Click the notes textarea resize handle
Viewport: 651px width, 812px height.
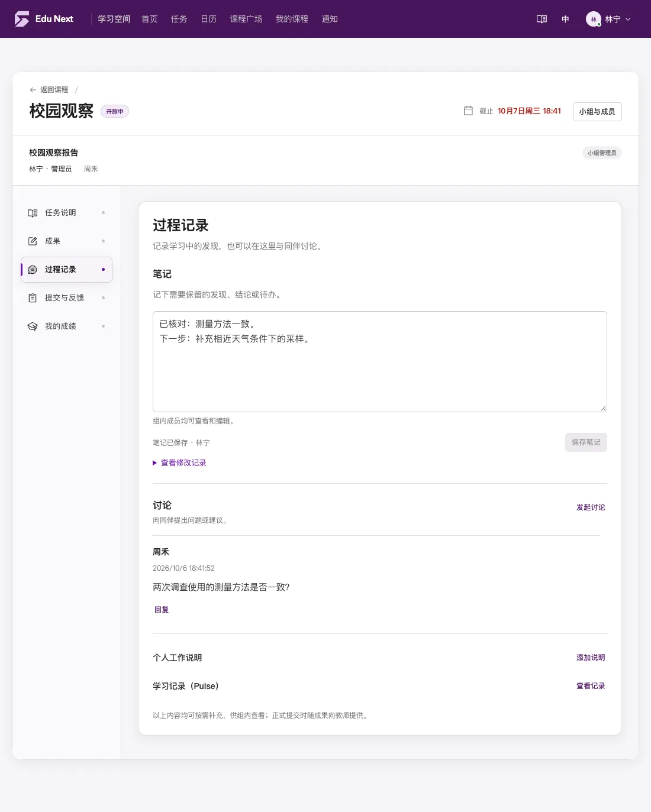point(603,408)
